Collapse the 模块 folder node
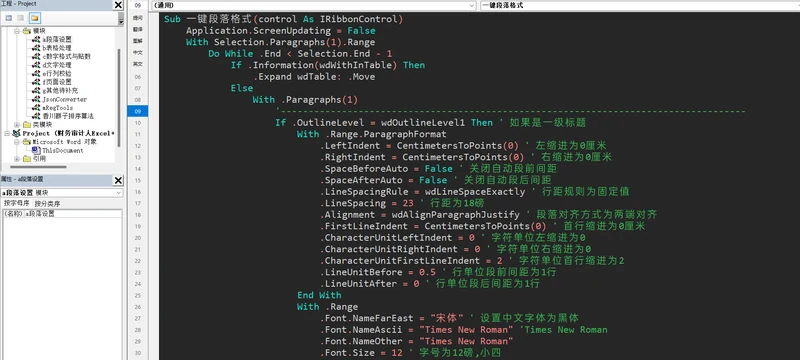 [x=17, y=31]
